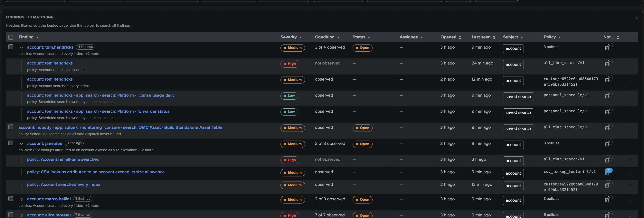This screenshot has height=218, width=644.
Task: Open the account: marco.bellini finding link
Action: (49, 199)
